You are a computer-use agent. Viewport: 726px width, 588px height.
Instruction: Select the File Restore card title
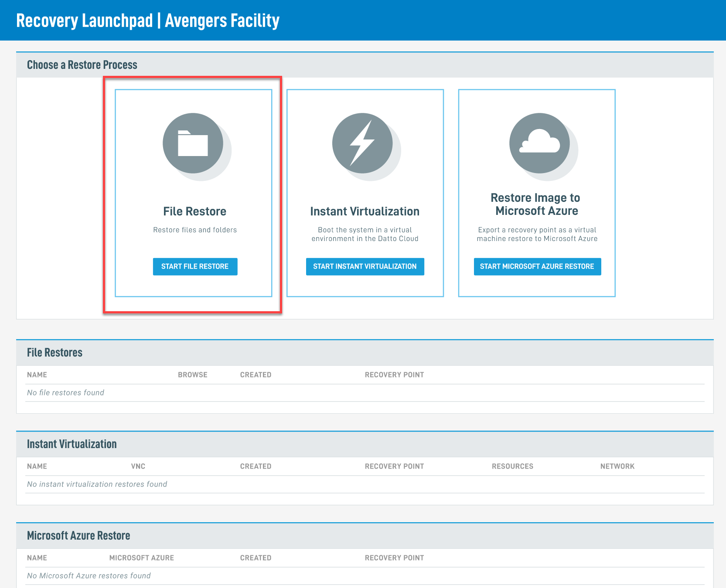(194, 211)
